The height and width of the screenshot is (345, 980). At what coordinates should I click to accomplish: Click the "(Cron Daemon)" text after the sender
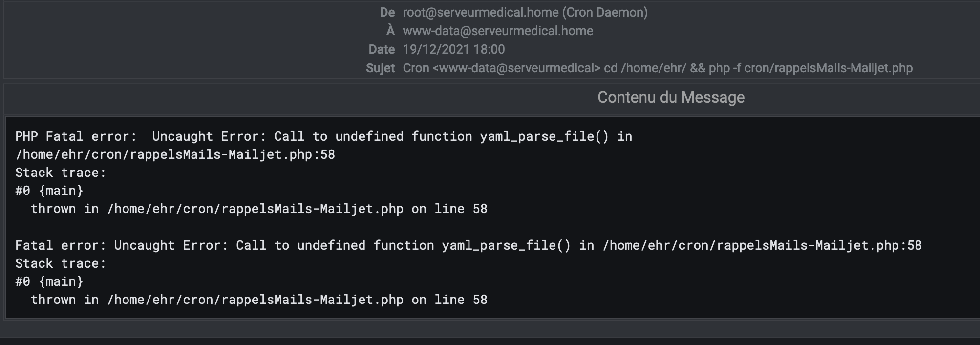[605, 13]
